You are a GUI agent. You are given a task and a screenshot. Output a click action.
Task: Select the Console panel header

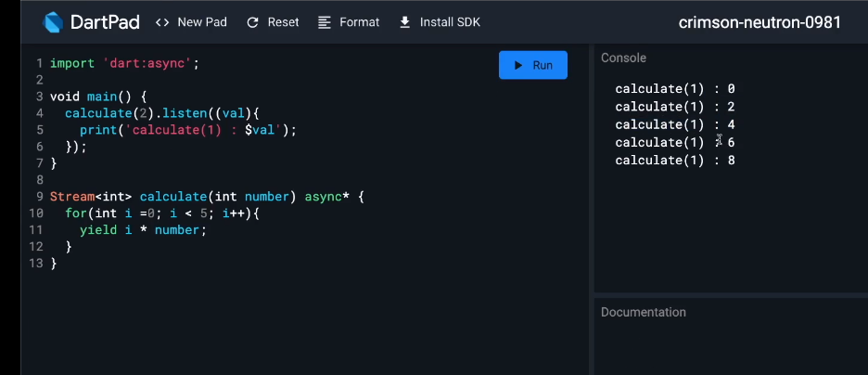click(x=623, y=58)
